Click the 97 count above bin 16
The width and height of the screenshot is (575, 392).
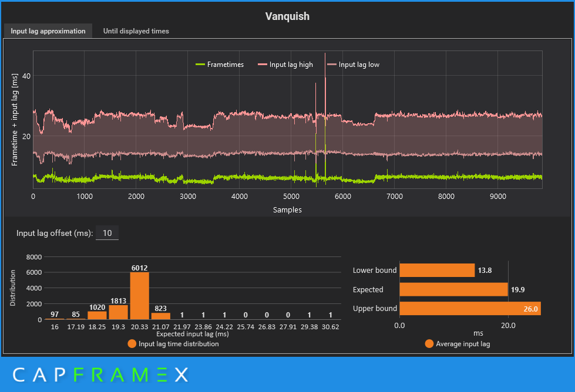pos(55,315)
